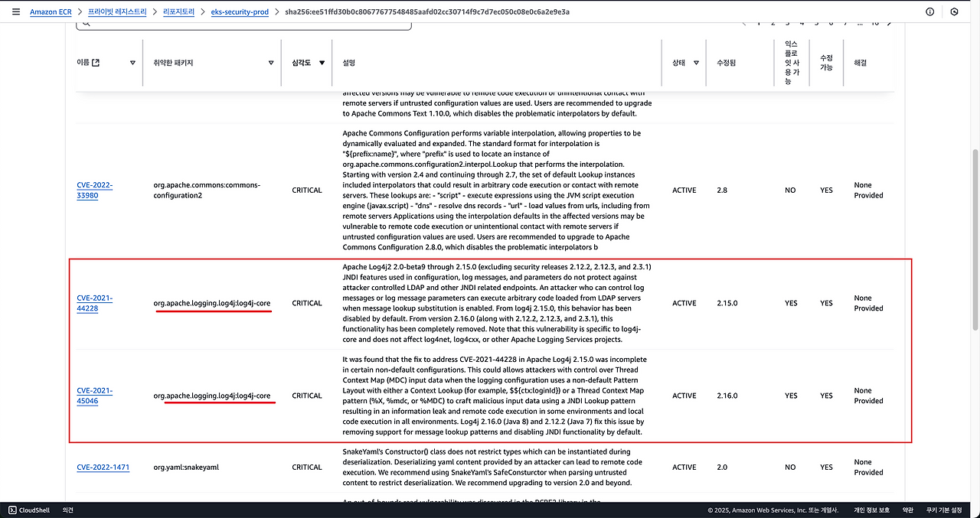Click CRITICAL severity in CVE-2022-33980 row
Image resolution: width=980 pixels, height=518 pixels.
tap(307, 190)
